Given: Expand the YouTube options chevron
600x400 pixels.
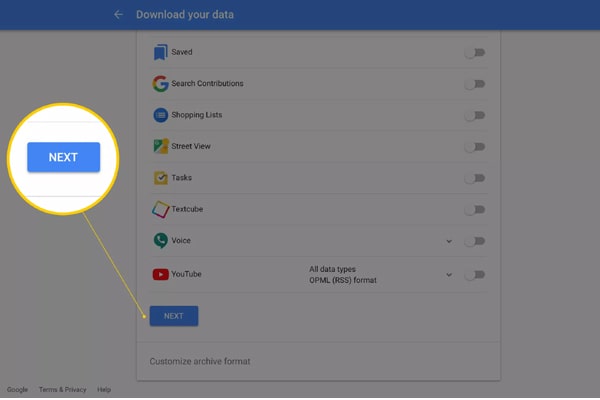Looking at the screenshot, I should (449, 275).
